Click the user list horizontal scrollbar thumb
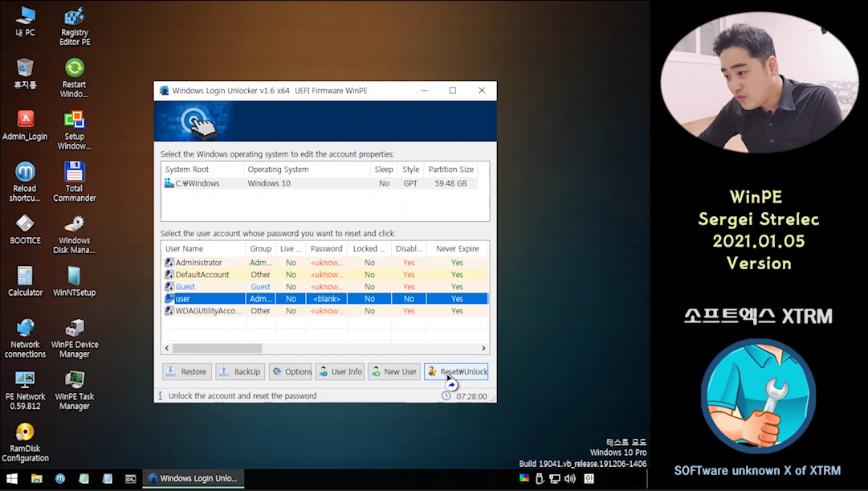 point(217,348)
